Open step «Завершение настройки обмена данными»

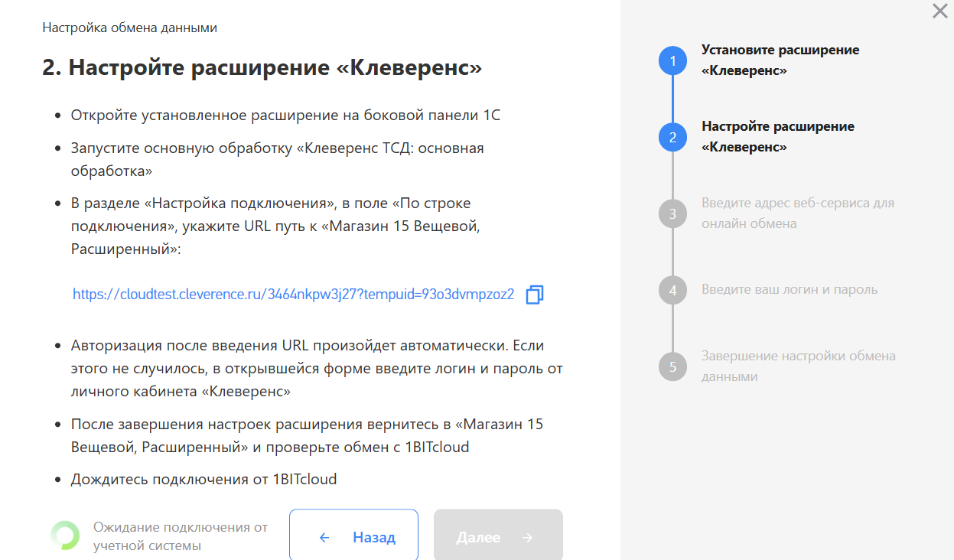tap(799, 366)
